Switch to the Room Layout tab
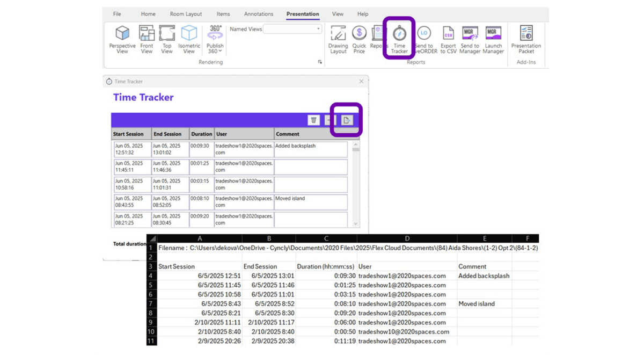The height and width of the screenshot is (355, 644). coord(186,14)
